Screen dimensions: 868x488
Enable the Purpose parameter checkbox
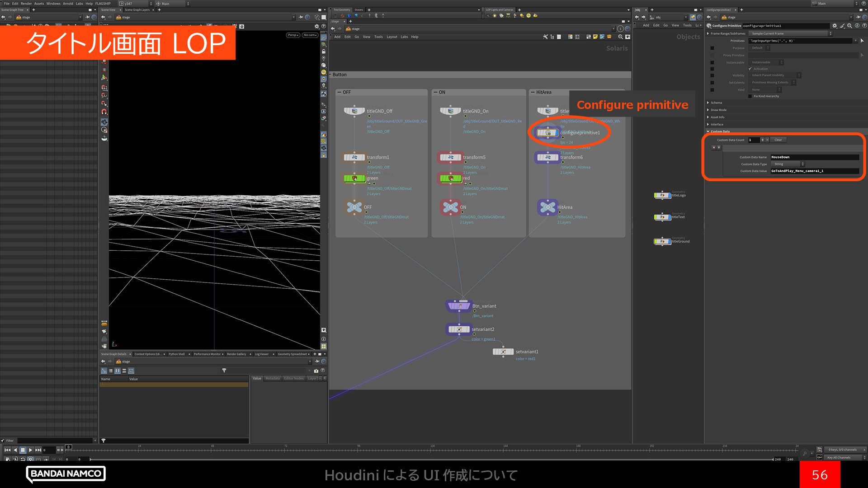[712, 48]
